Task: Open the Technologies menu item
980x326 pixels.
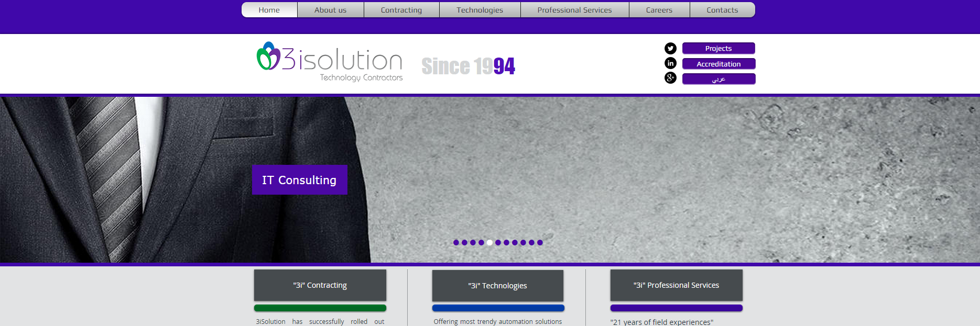Action: (480, 10)
